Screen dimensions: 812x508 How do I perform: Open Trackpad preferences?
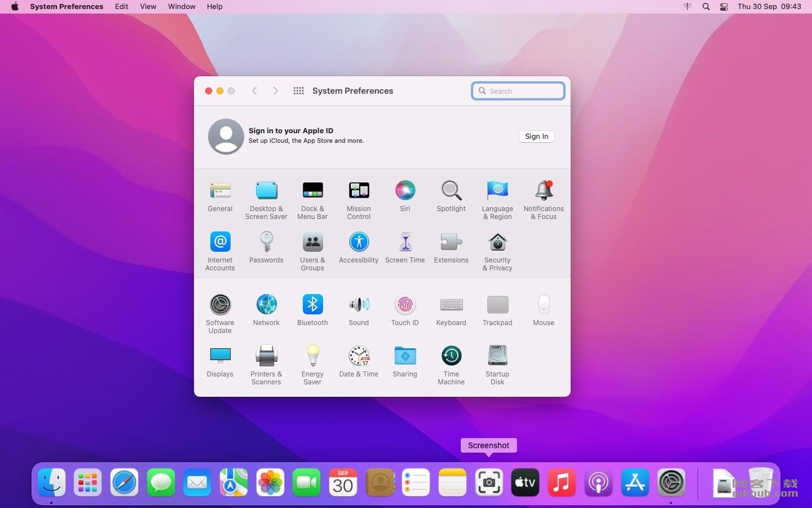tap(497, 310)
